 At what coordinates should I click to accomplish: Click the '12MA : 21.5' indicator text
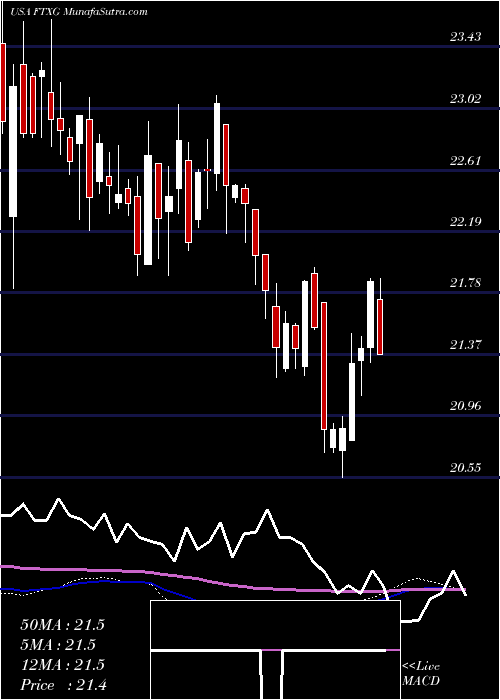[62, 665]
